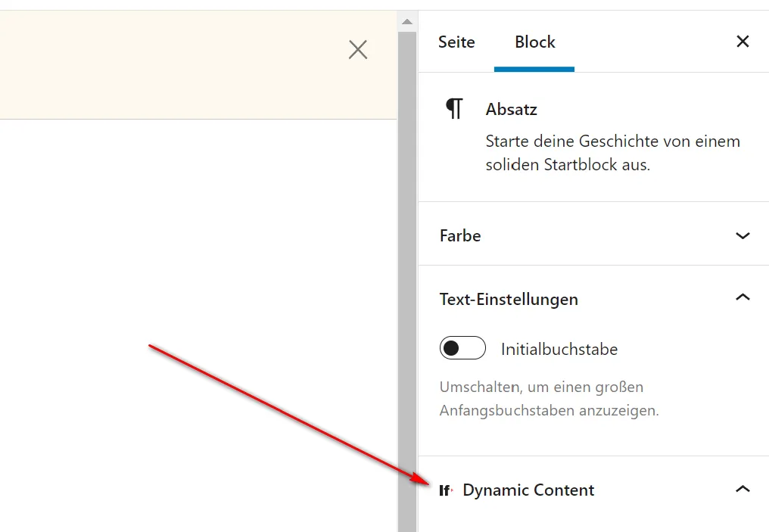Click the Dynamic Content heading
The width and height of the screenshot is (769, 532).
528,490
